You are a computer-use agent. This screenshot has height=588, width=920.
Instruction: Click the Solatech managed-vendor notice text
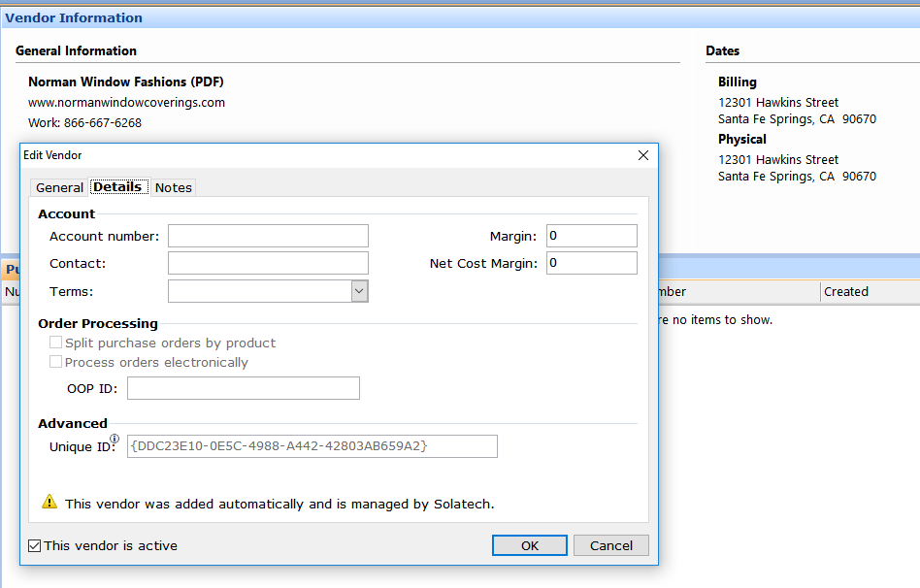pos(279,505)
